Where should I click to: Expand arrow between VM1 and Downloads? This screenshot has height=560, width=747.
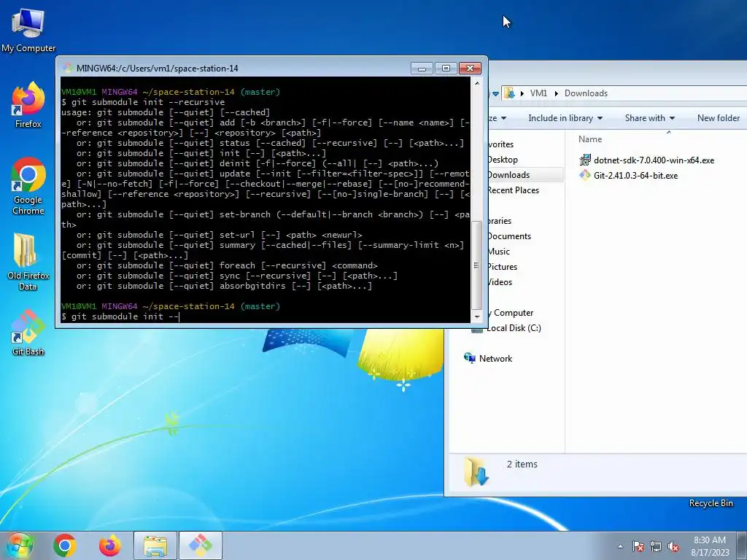click(x=556, y=93)
